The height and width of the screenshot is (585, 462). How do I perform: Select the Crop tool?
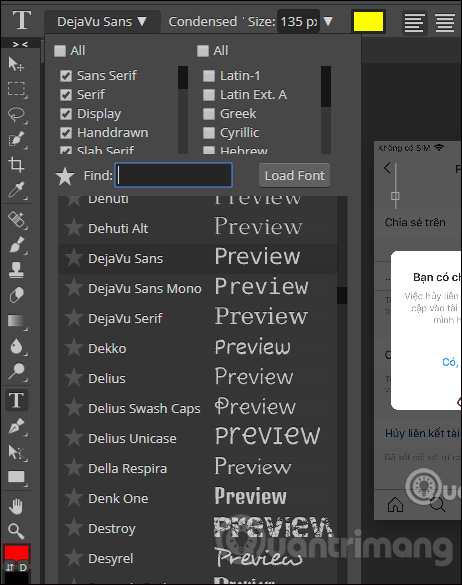coord(16,165)
